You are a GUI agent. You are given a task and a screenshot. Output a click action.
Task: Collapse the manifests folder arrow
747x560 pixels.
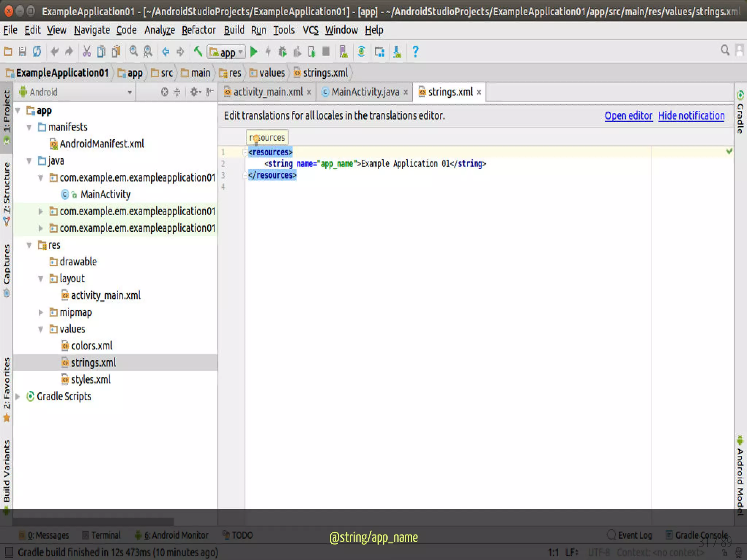coord(29,127)
